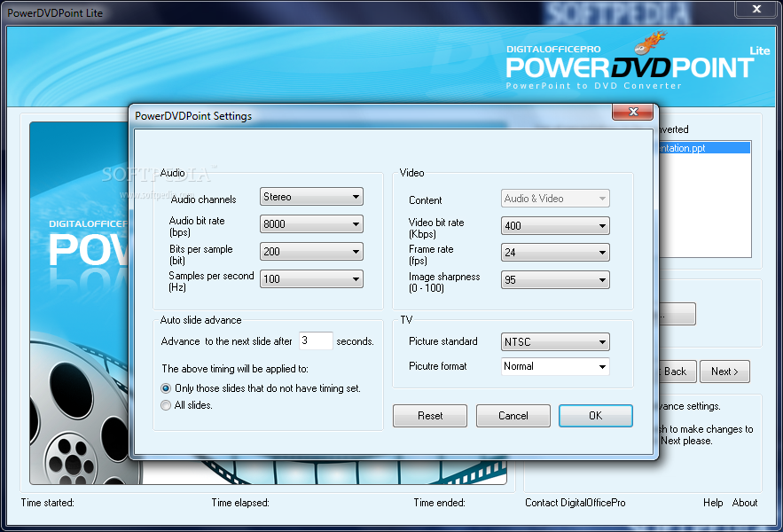This screenshot has width=783, height=532.
Task: Click the disabled Content Audio & Video dropdown
Action: point(555,199)
